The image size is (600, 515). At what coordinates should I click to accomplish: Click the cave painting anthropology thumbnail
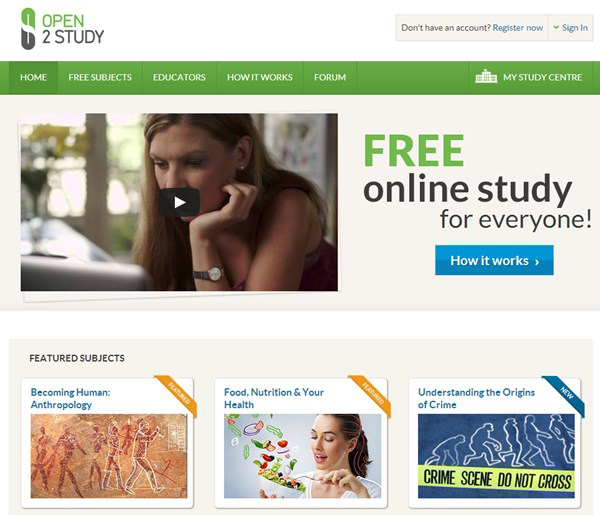coord(109,456)
